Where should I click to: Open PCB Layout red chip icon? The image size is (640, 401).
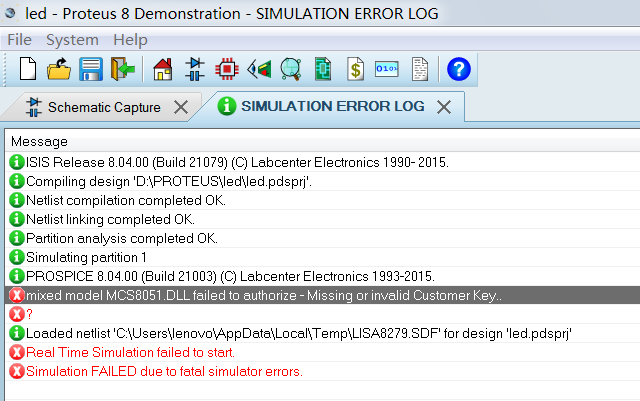pos(227,69)
